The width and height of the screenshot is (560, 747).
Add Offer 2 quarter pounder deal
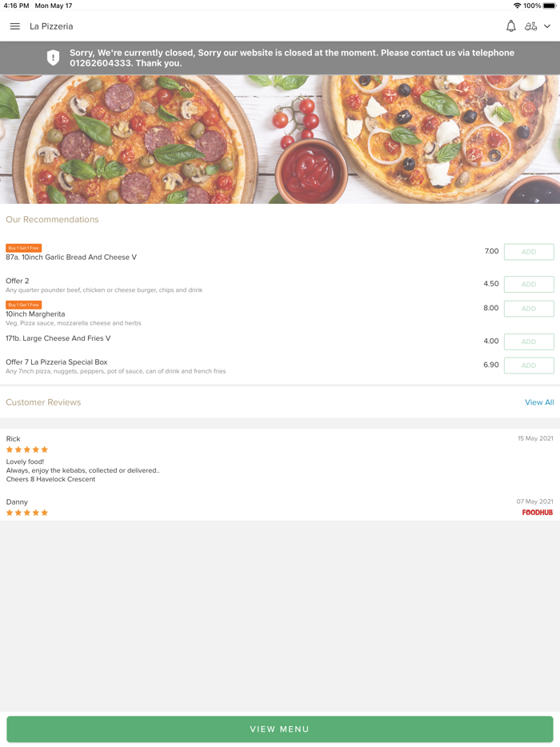coord(528,284)
